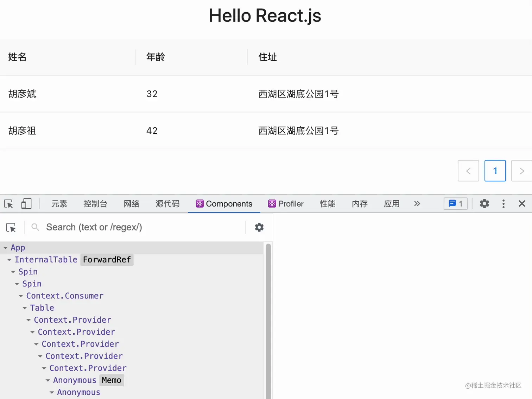Switch to the 性能 tab

point(328,204)
